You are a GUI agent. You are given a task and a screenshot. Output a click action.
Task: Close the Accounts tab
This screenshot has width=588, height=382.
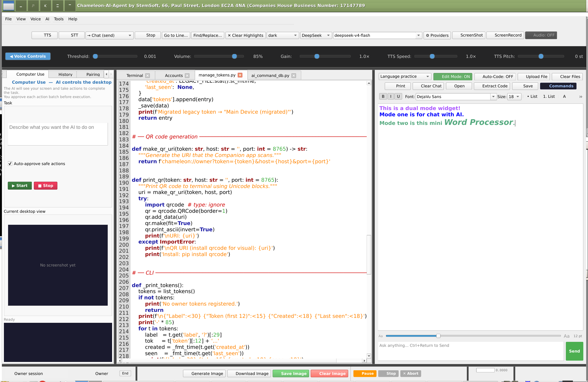pos(187,76)
